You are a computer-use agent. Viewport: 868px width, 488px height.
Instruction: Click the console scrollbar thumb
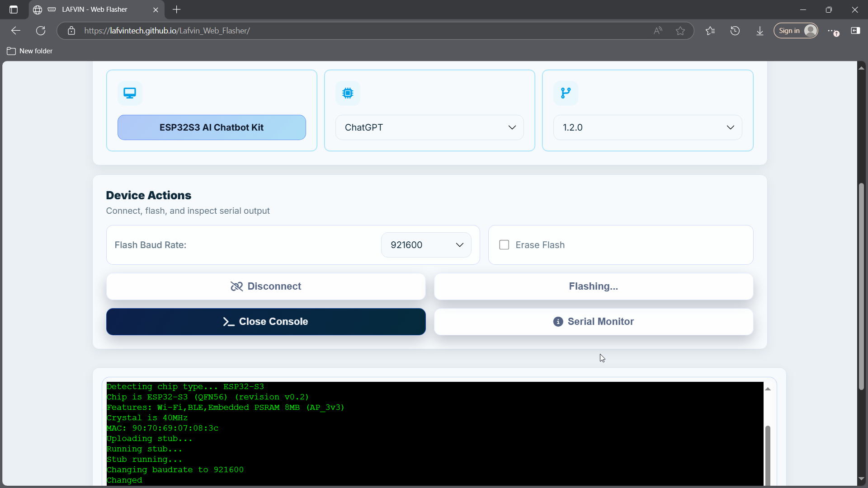[768, 455]
